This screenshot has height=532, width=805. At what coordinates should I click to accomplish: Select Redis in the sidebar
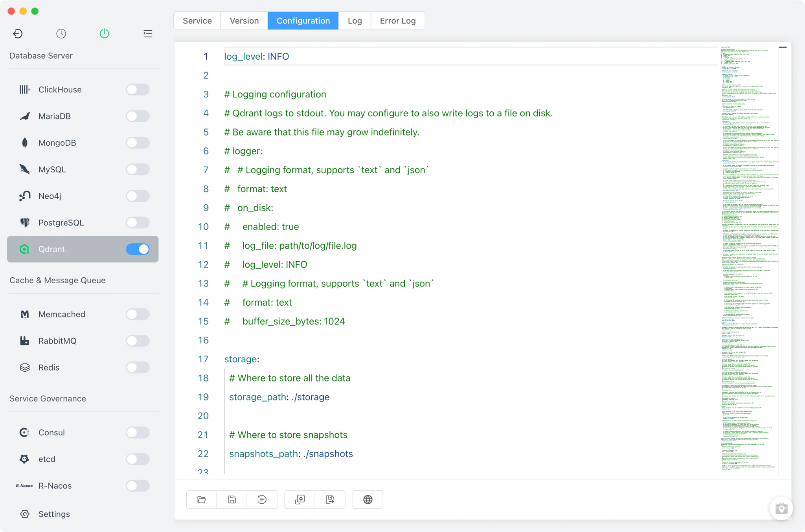pyautogui.click(x=83, y=367)
